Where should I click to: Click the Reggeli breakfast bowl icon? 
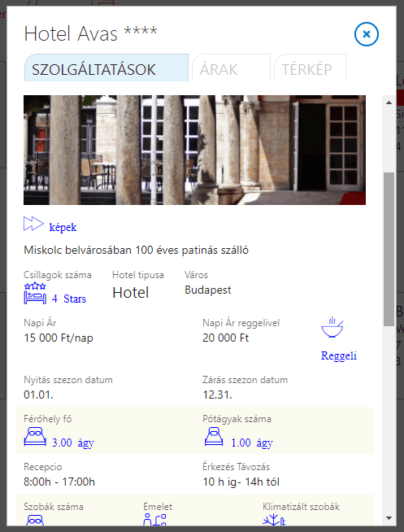pyautogui.click(x=332, y=327)
